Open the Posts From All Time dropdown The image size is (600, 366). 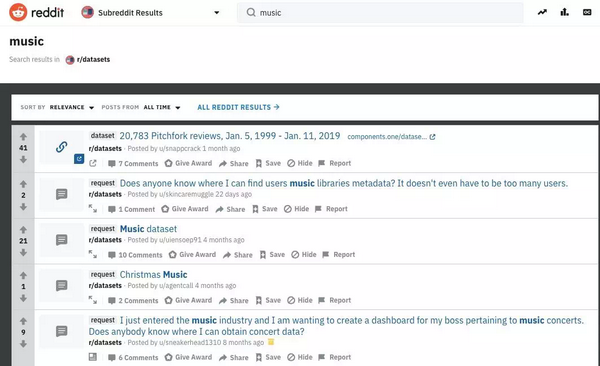pyautogui.click(x=162, y=107)
